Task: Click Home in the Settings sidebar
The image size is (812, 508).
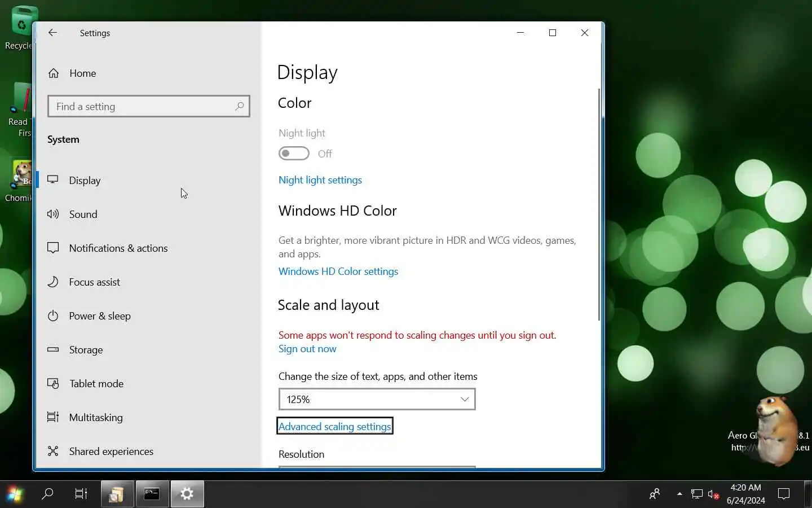Action: point(149,73)
